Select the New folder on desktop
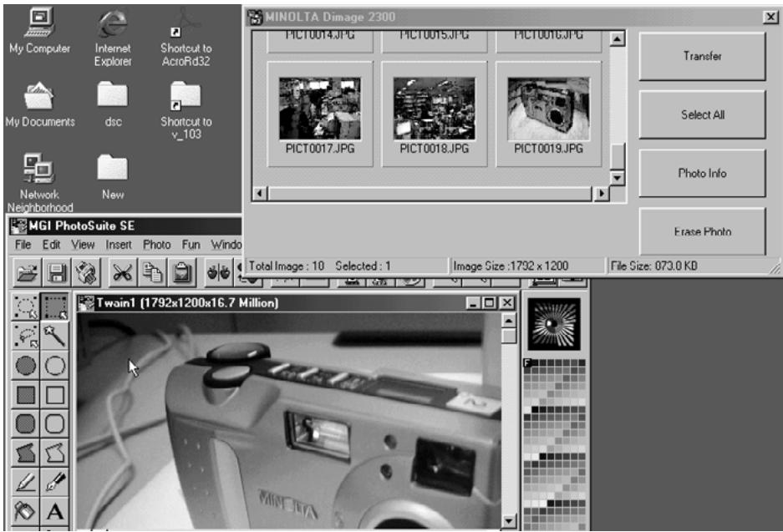This screenshot has height=532, width=783. pyautogui.click(x=113, y=177)
